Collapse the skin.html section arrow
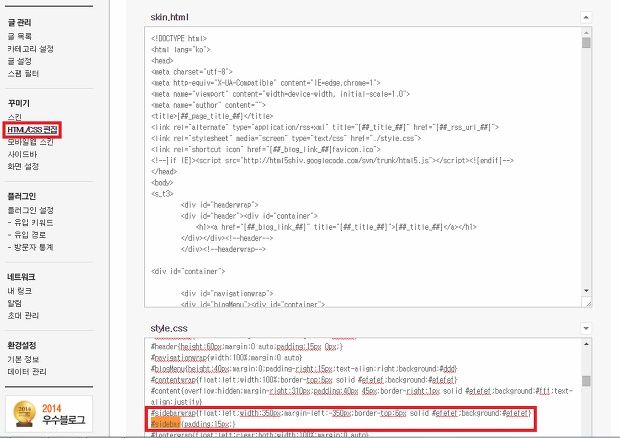This screenshot has width=620, height=438. click(x=586, y=17)
